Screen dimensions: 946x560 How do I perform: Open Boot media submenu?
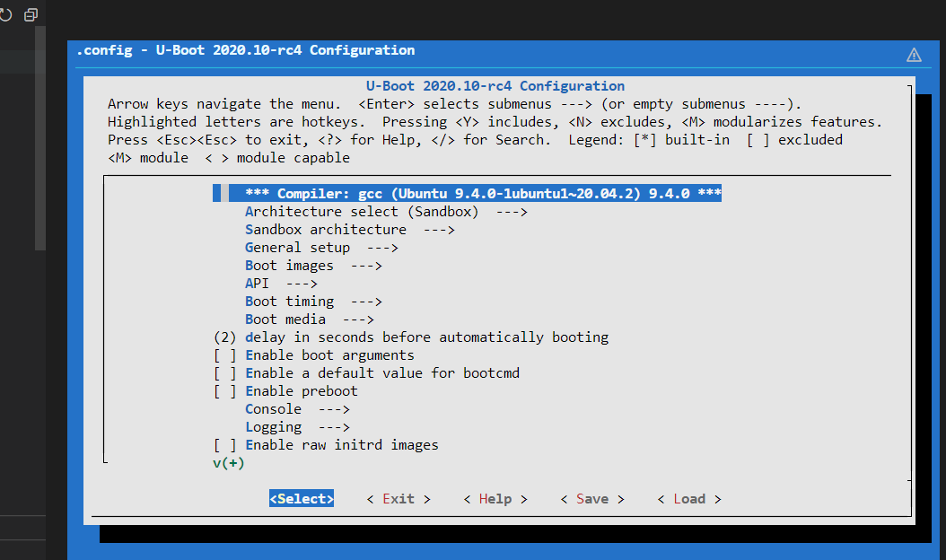tap(310, 319)
